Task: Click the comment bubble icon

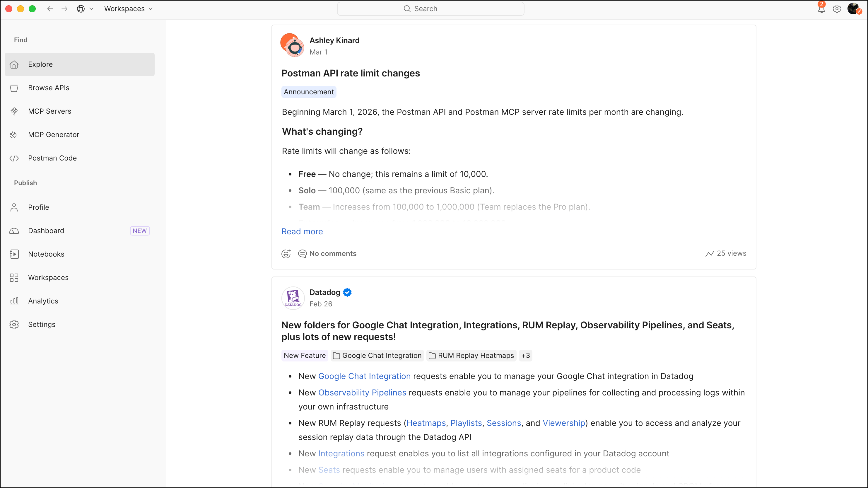Action: 302,254
